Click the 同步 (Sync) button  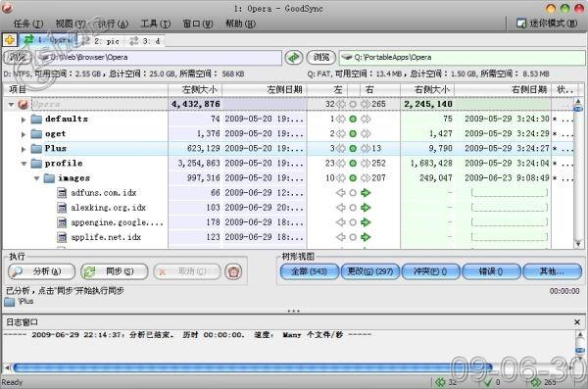115,271
